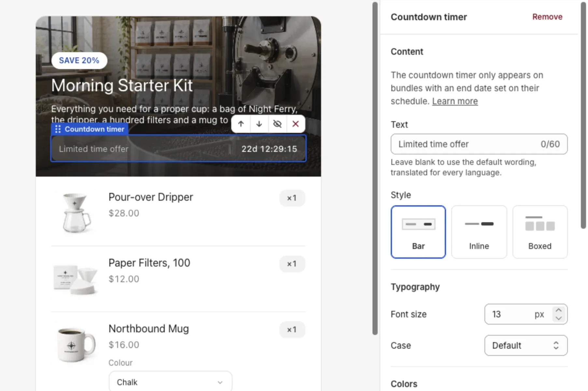
Task: Move Countdown timer block down
Action: 259,124
